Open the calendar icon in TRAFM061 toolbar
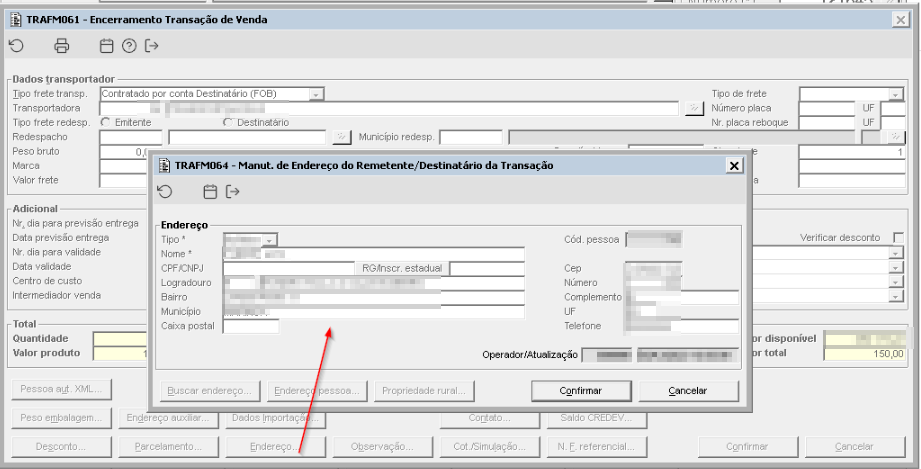The width and height of the screenshot is (921, 469). point(106,45)
